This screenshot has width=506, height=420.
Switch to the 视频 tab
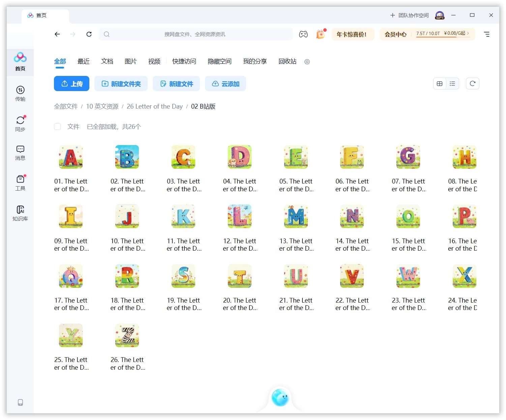click(154, 61)
